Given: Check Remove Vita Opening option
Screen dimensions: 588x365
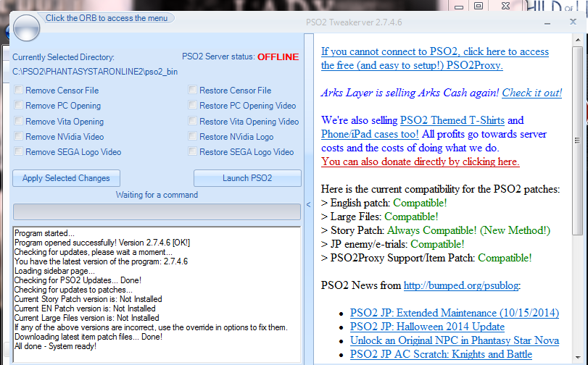Looking at the screenshot, I should tap(18, 121).
